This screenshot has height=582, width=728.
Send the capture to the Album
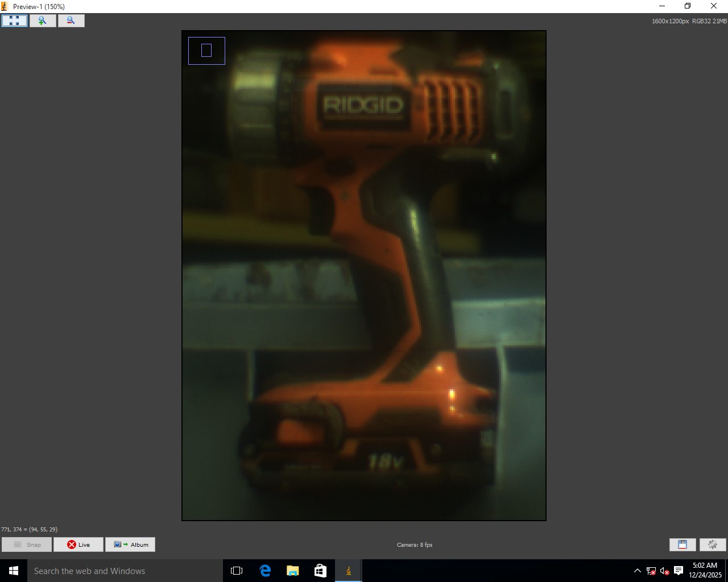click(130, 544)
